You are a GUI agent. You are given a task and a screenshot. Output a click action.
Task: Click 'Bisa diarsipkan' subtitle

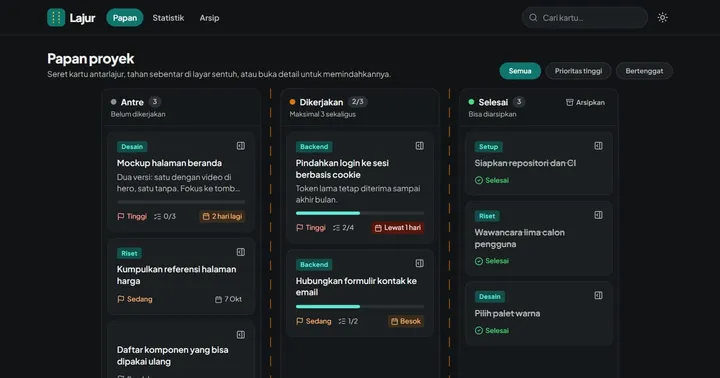coord(492,114)
